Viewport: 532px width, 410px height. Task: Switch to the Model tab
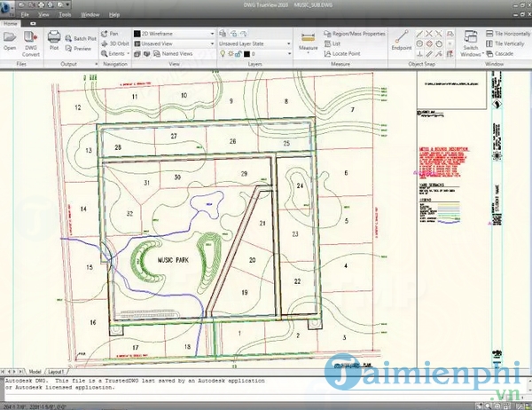pyautogui.click(x=35, y=372)
